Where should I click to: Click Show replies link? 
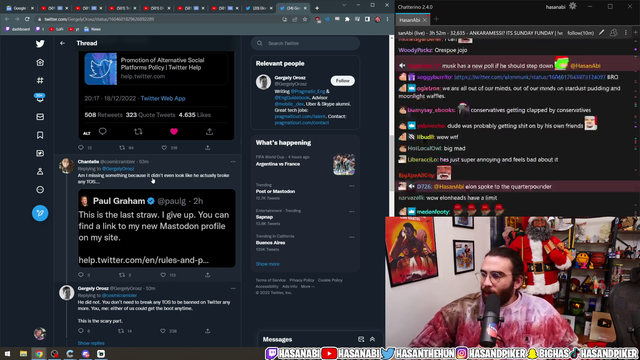[91, 343]
